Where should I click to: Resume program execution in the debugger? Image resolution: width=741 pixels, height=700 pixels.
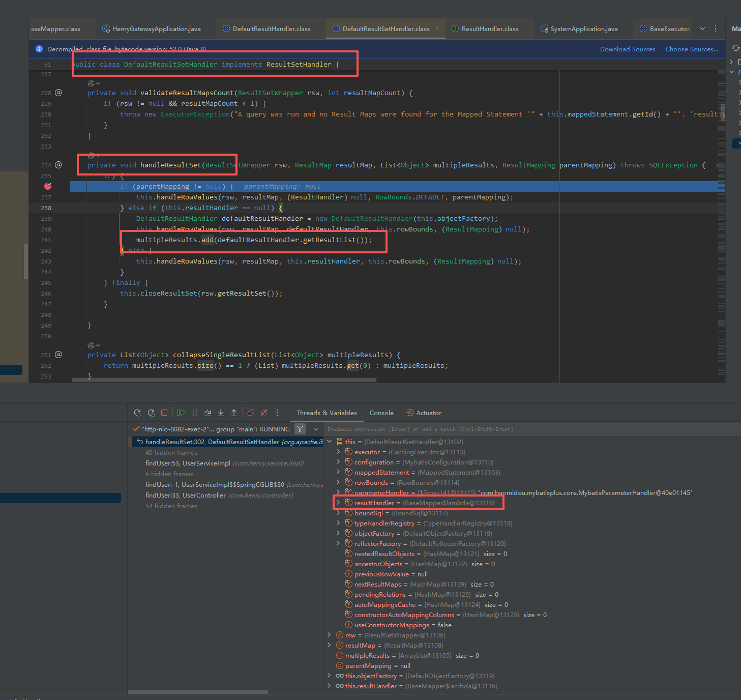tap(181, 413)
